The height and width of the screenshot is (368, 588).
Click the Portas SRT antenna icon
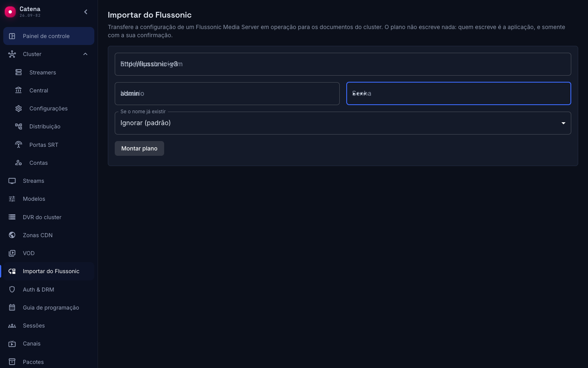pyautogui.click(x=19, y=145)
